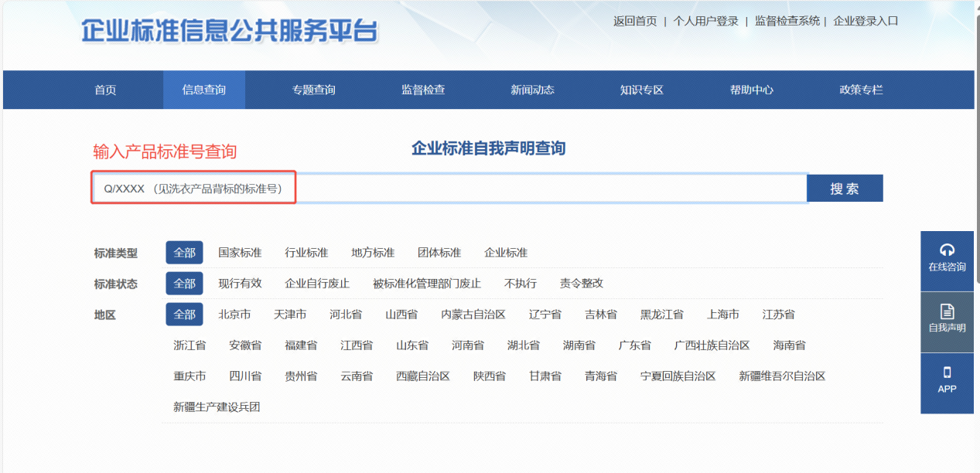Open the 企业登录入口 link
This screenshot has height=473, width=980.
point(866,21)
